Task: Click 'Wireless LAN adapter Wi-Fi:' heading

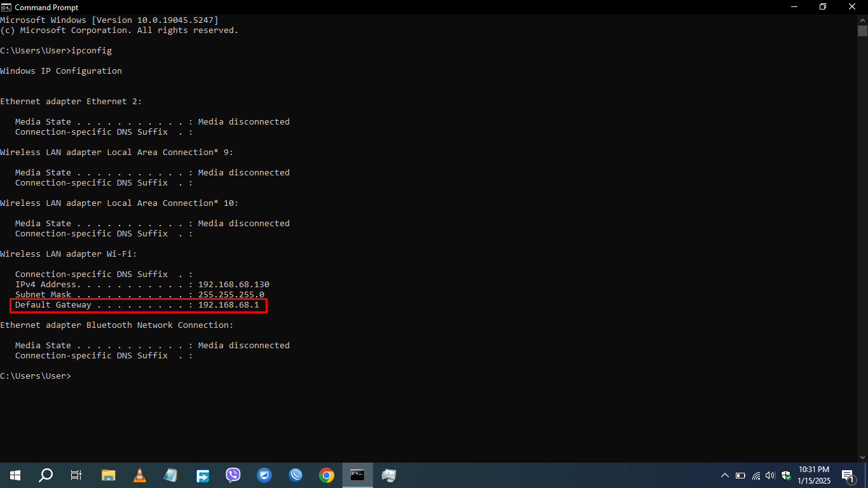Action: 69,254
